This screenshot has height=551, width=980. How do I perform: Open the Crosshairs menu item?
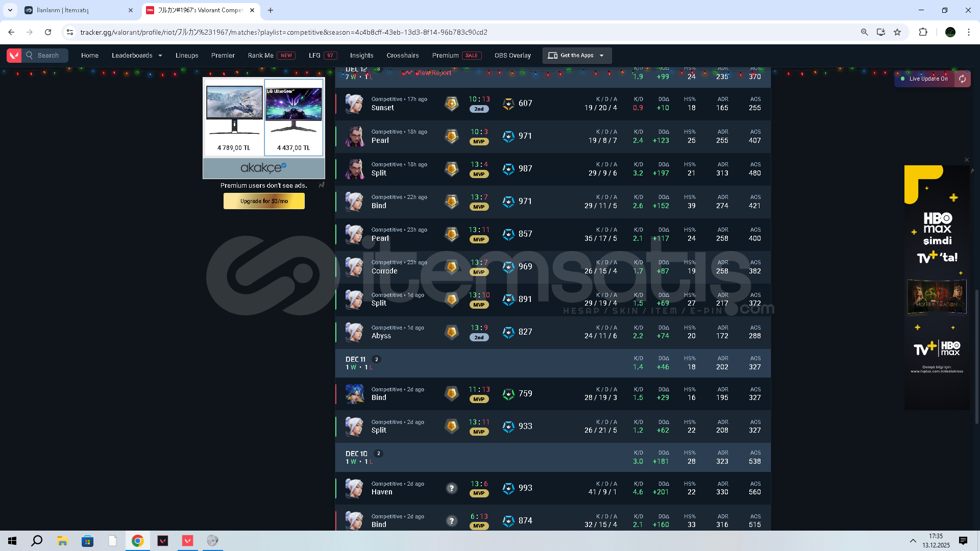click(x=402, y=55)
